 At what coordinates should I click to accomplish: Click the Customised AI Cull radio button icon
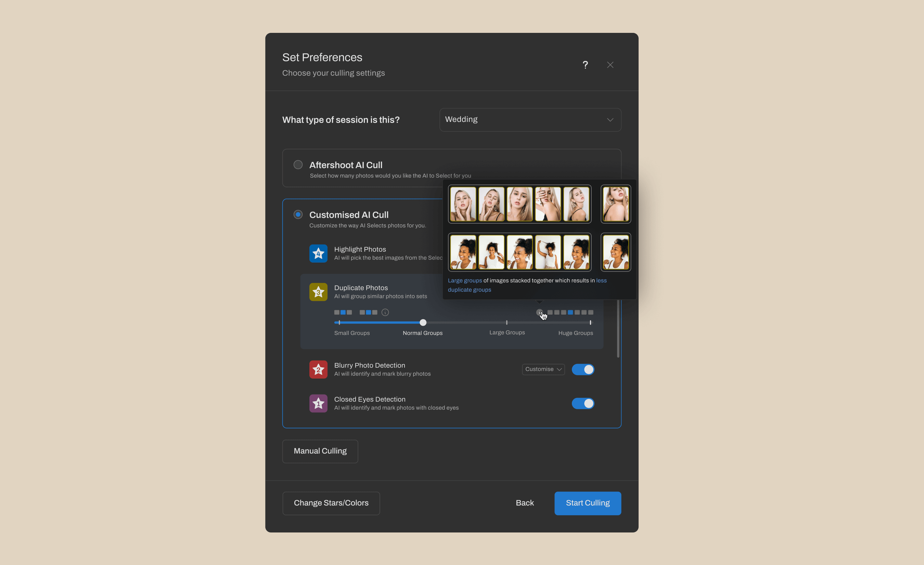pyautogui.click(x=299, y=214)
